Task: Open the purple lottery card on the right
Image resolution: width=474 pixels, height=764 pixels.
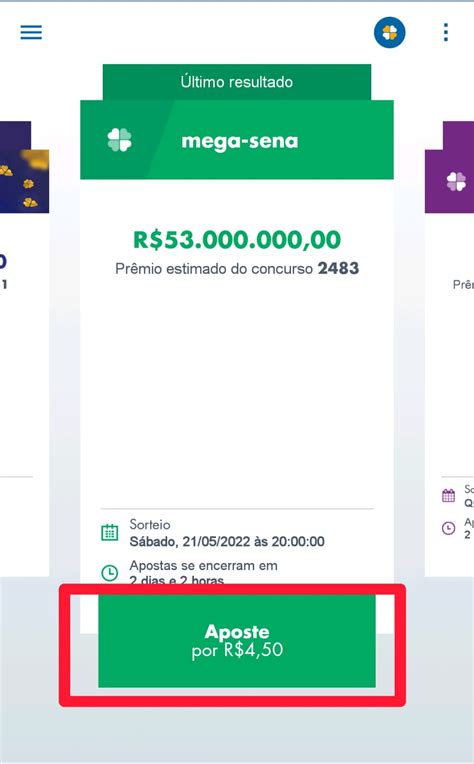Action: (x=450, y=348)
